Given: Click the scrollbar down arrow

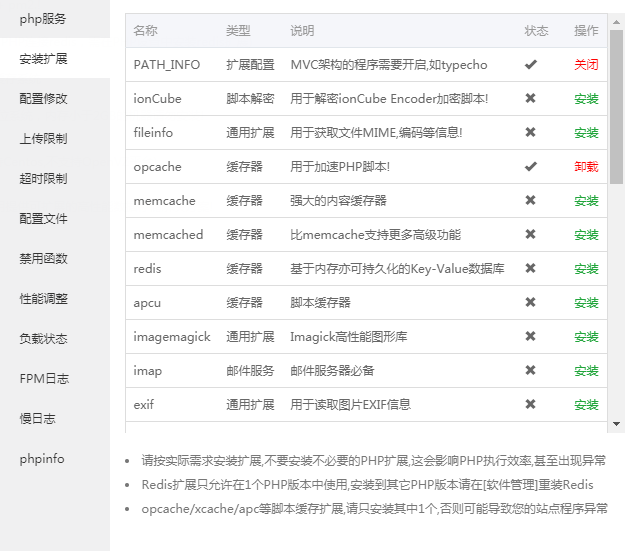Looking at the screenshot, I should tap(616, 424).
